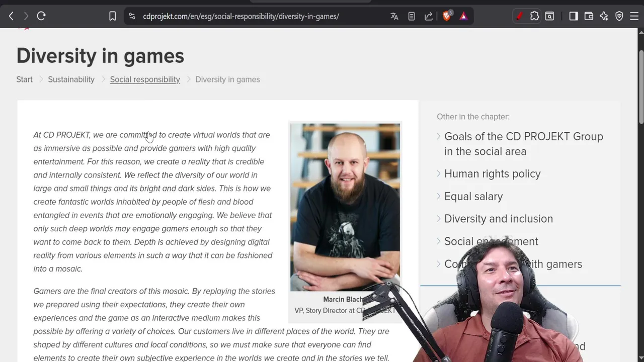This screenshot has width=644, height=362.
Task: Open site information beside the URL
Action: click(132, 16)
